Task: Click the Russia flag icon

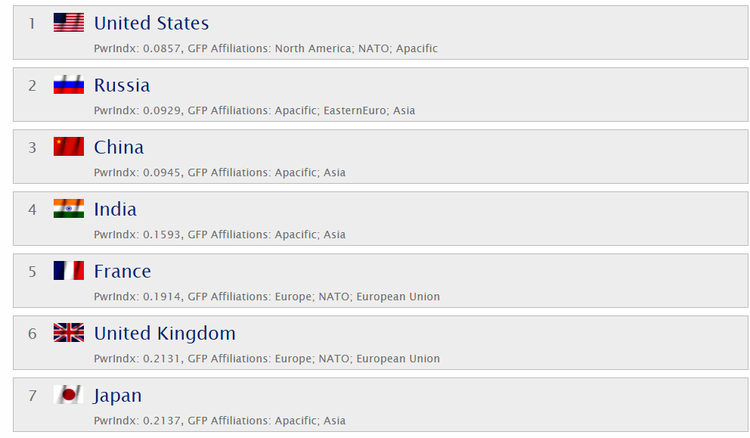Action: coord(68,85)
